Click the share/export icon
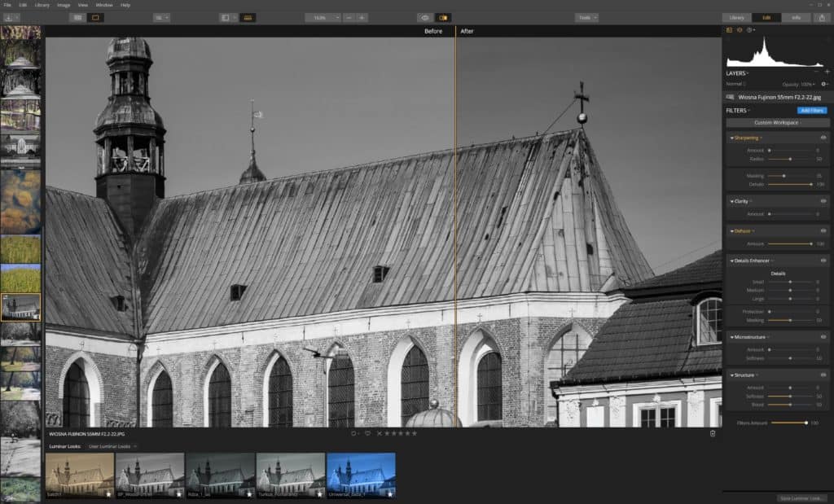834x504 pixels. click(820, 17)
